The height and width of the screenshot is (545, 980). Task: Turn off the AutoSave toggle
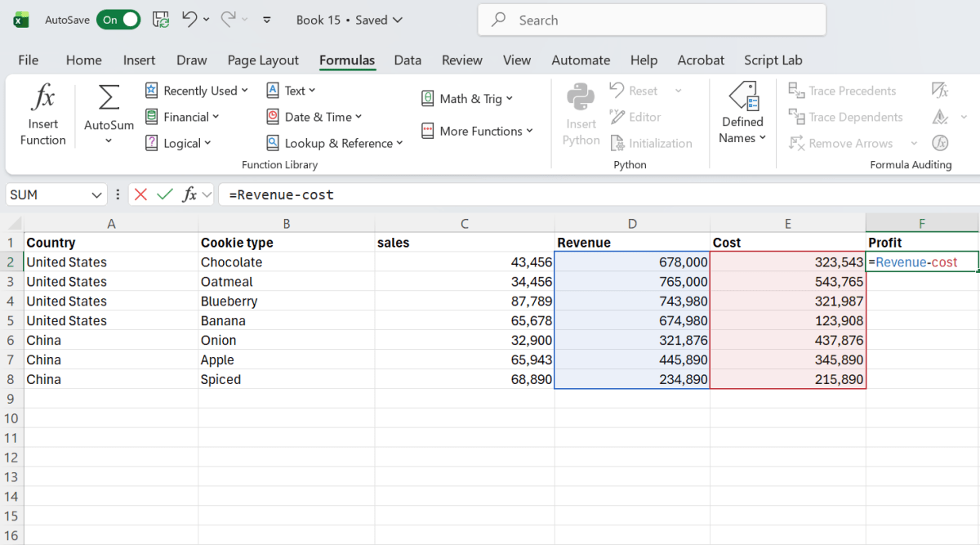pos(118,19)
